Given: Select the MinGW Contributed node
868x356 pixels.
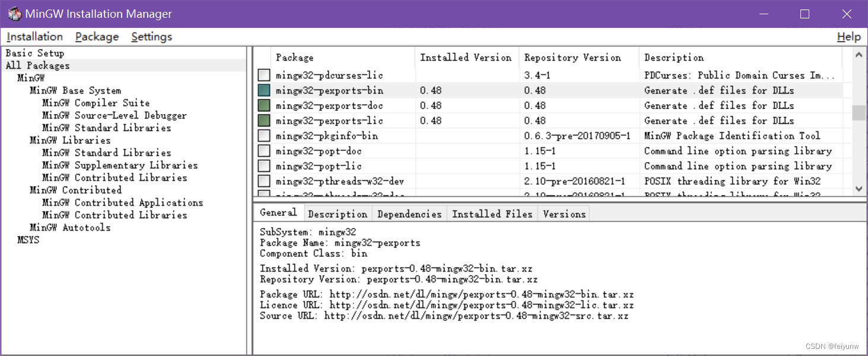Looking at the screenshot, I should (x=75, y=190).
